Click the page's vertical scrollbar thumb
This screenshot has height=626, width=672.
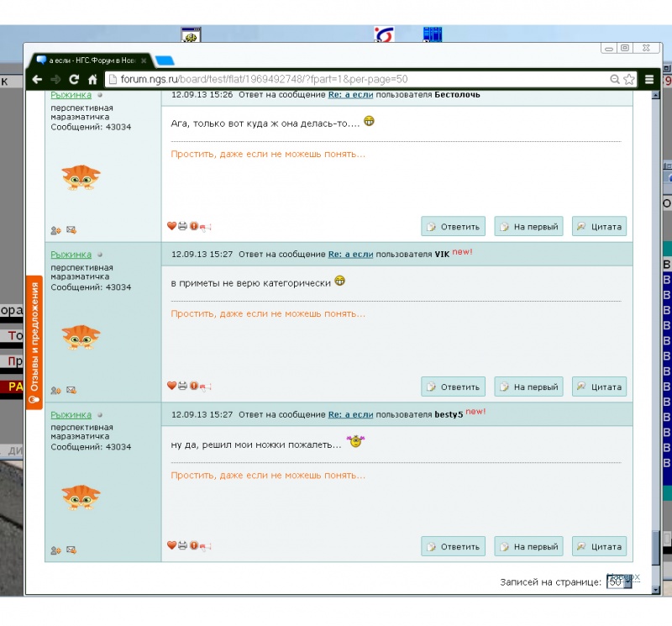tap(656, 548)
